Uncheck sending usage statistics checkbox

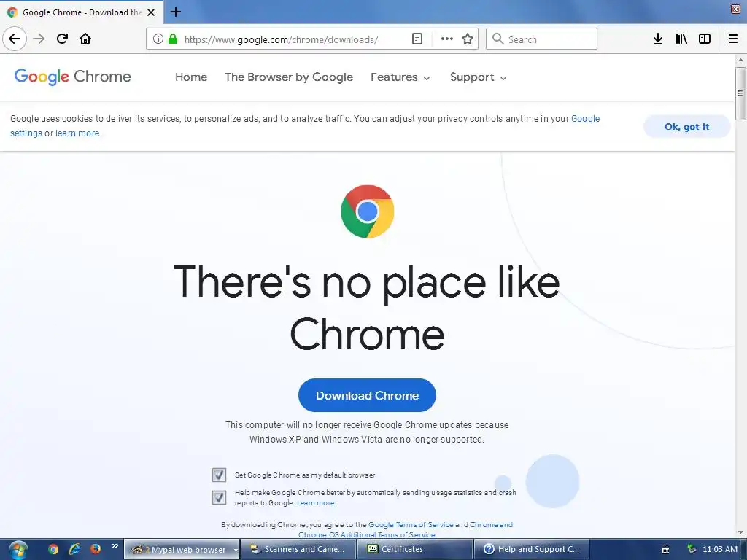[219, 497]
